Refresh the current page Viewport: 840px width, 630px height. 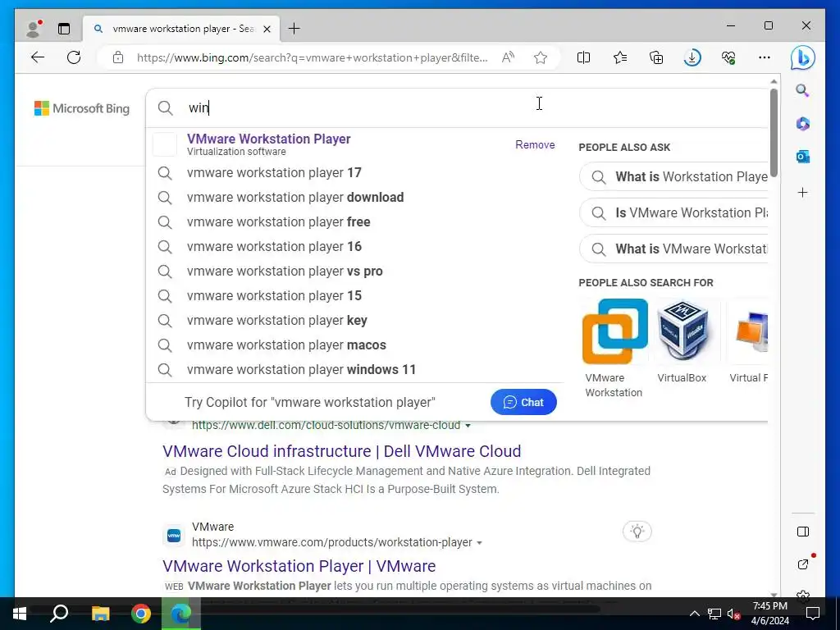point(74,57)
